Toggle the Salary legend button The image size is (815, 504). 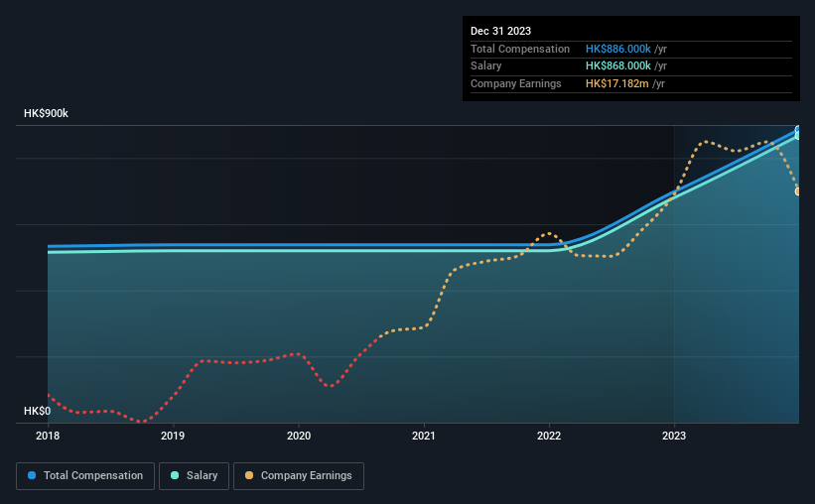click(194, 476)
